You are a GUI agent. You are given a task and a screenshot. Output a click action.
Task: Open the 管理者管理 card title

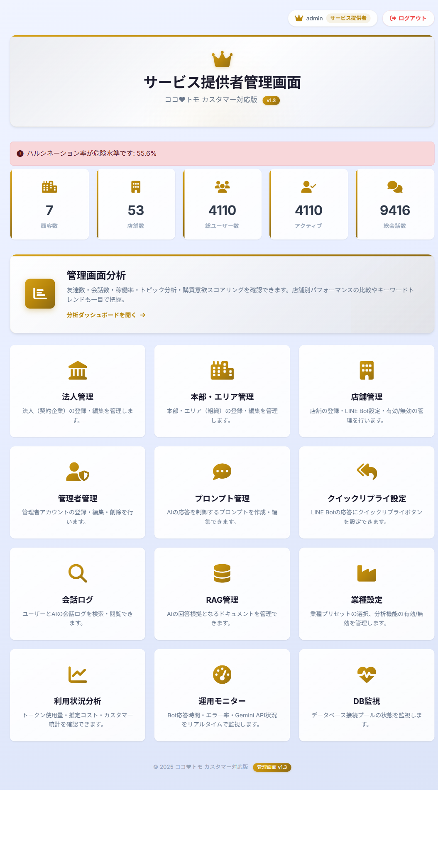(78, 499)
